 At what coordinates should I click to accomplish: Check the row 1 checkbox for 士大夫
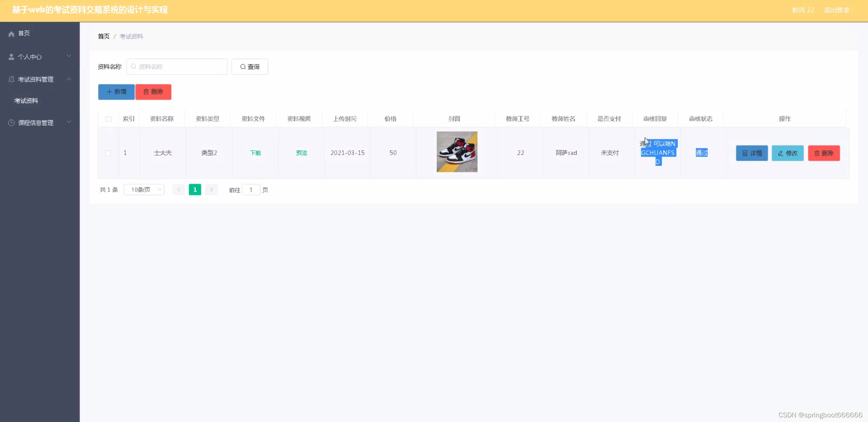108,153
